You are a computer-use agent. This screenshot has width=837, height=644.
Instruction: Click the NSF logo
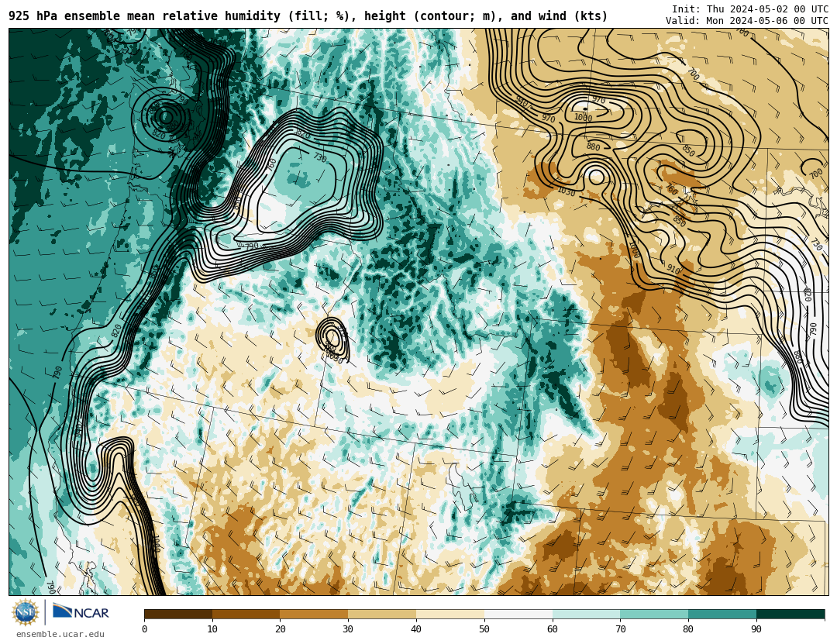tap(25, 612)
